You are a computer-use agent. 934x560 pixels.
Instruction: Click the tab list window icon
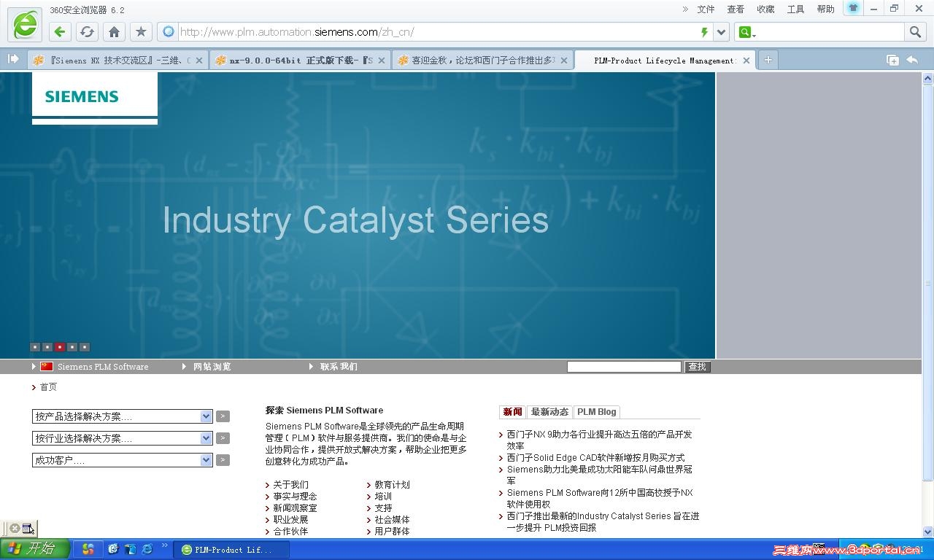pos(892,60)
